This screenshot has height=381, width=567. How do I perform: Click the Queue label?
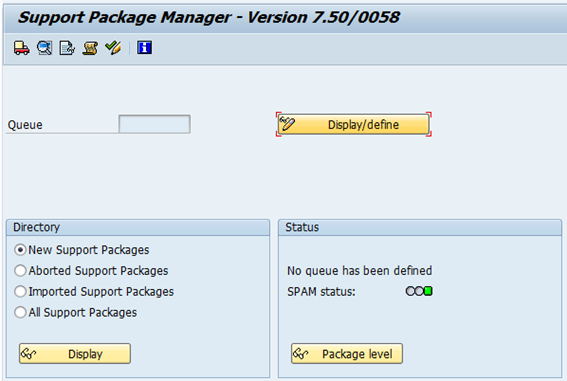coord(25,125)
